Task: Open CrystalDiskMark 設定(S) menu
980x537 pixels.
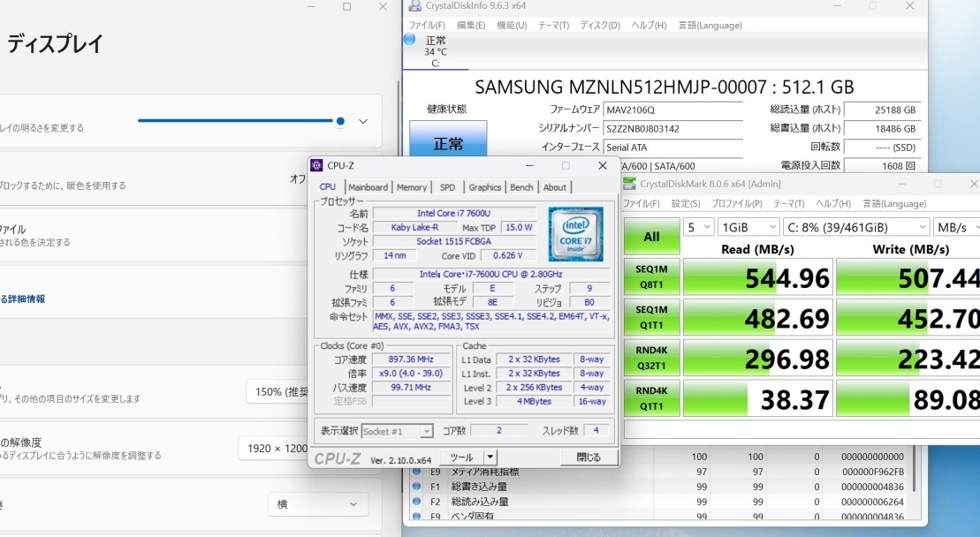Action: pos(686,203)
